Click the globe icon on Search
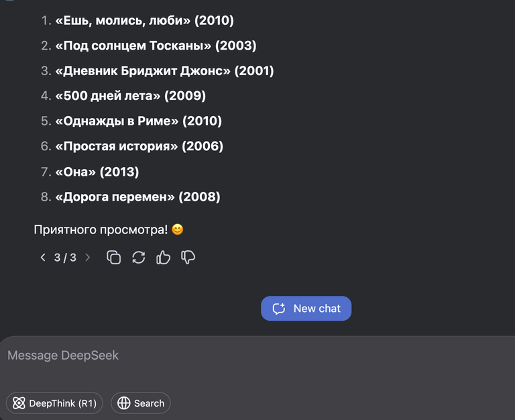 123,403
